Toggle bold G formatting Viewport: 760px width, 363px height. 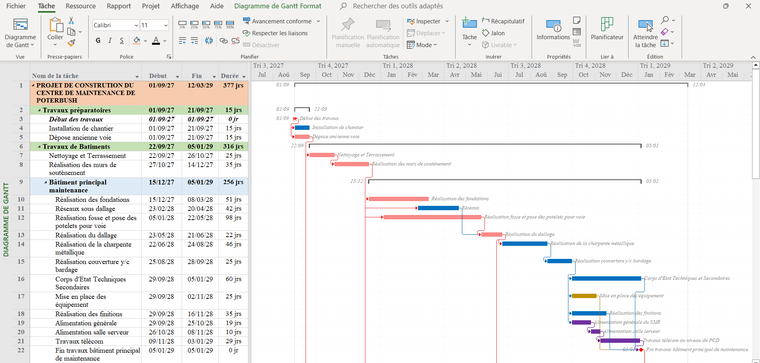(98, 41)
